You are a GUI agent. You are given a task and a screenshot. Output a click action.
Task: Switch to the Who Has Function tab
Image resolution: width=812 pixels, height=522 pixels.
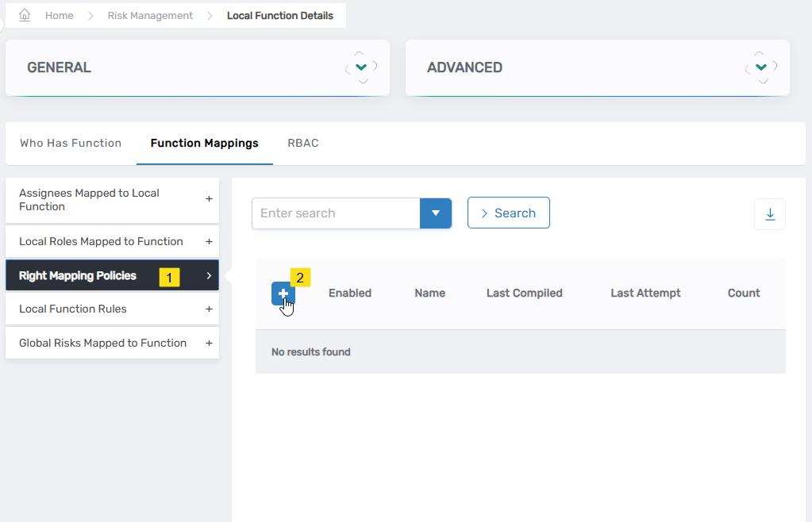point(70,143)
